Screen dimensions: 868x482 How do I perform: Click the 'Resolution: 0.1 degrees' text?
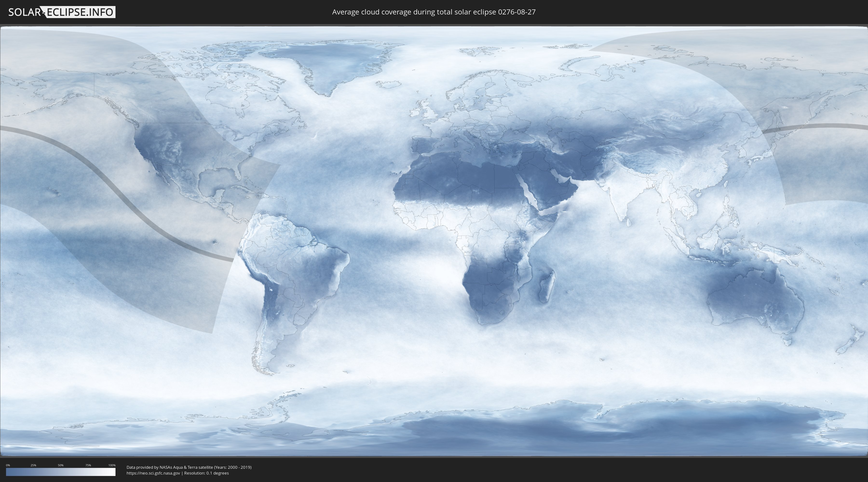(x=206, y=473)
